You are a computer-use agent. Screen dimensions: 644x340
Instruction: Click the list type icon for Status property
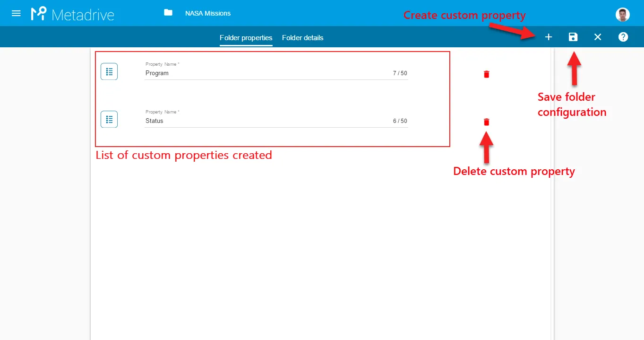click(109, 119)
